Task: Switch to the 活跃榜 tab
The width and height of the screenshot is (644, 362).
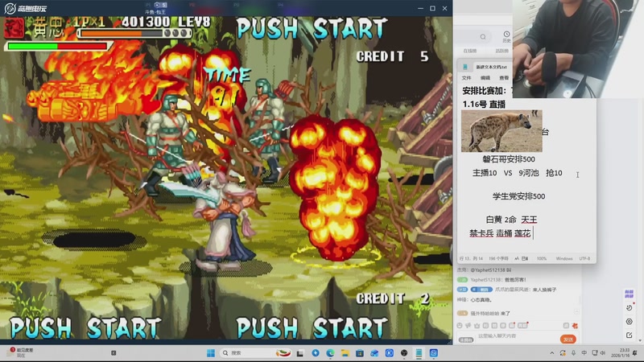Action: tap(502, 51)
